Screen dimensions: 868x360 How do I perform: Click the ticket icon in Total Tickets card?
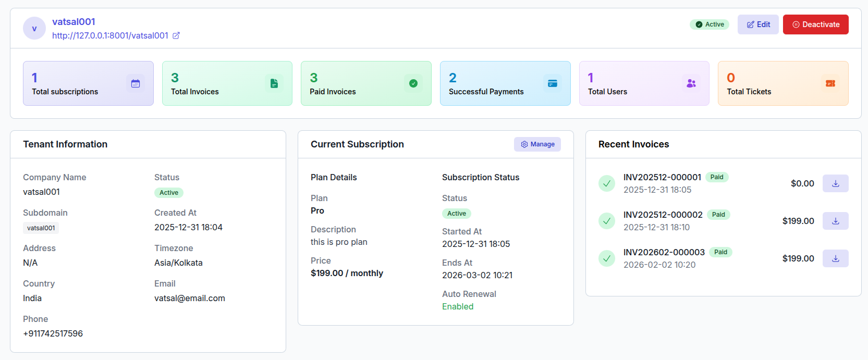[x=830, y=83]
